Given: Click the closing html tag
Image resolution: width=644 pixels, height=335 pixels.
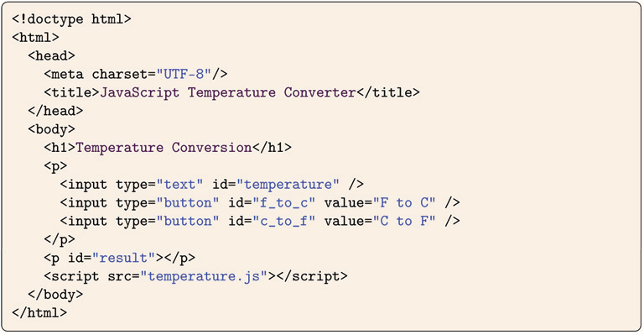Looking at the screenshot, I should [39, 313].
